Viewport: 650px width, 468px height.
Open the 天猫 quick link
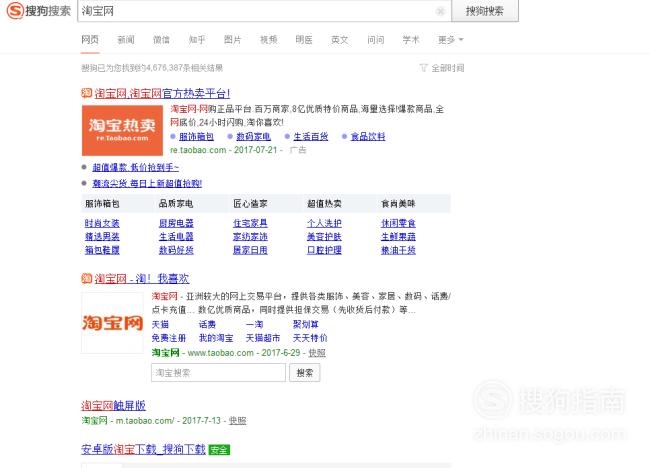tap(160, 325)
